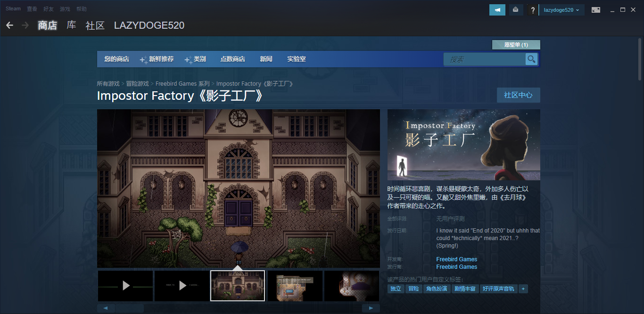Click the page vertical scrollbar

coord(639,58)
